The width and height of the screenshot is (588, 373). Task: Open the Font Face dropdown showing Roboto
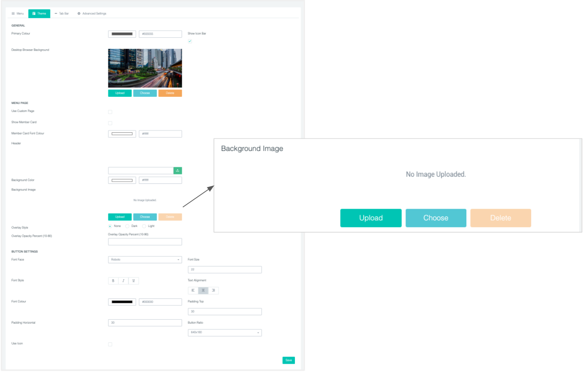(x=145, y=260)
